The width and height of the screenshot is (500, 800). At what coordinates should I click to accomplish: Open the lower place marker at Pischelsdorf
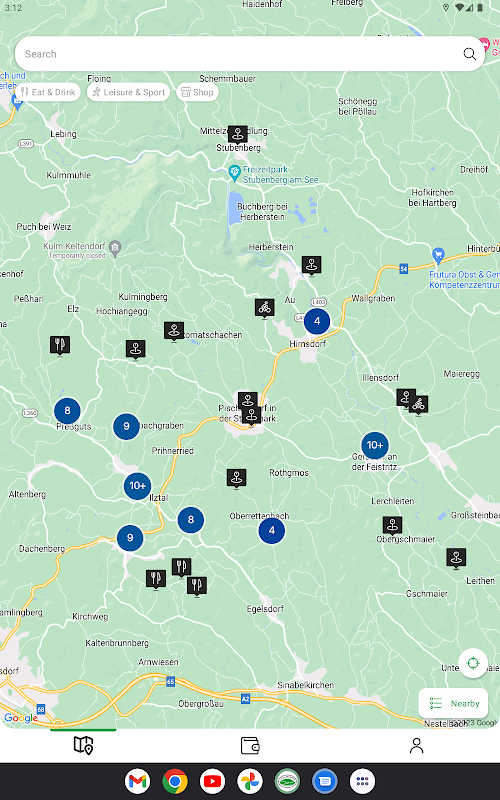[252, 416]
